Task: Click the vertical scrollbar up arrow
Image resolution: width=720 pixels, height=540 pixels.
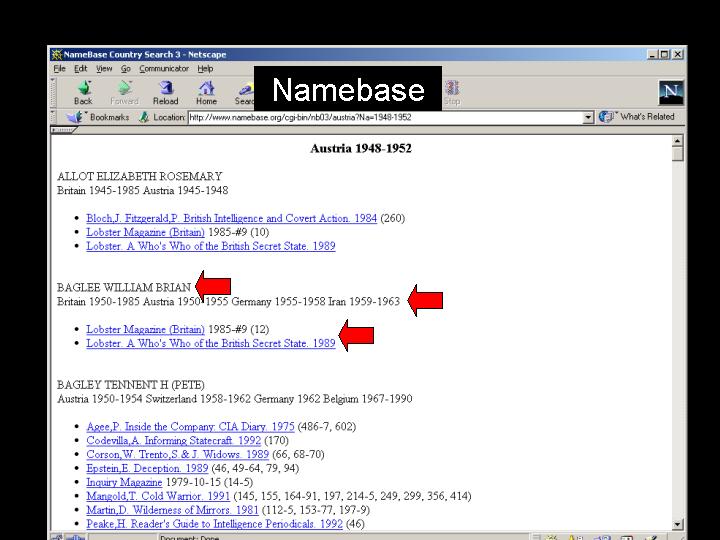Action: pyautogui.click(x=677, y=141)
